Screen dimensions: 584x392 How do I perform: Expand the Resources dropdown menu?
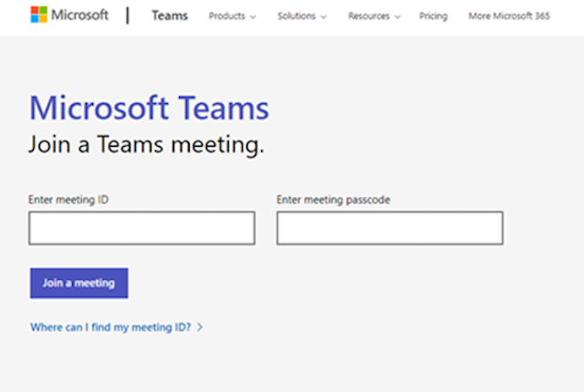(x=374, y=16)
